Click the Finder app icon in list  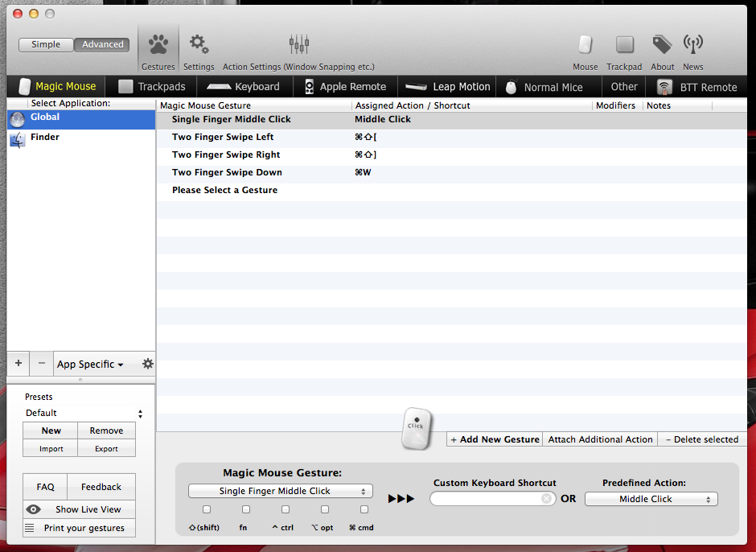[x=18, y=139]
